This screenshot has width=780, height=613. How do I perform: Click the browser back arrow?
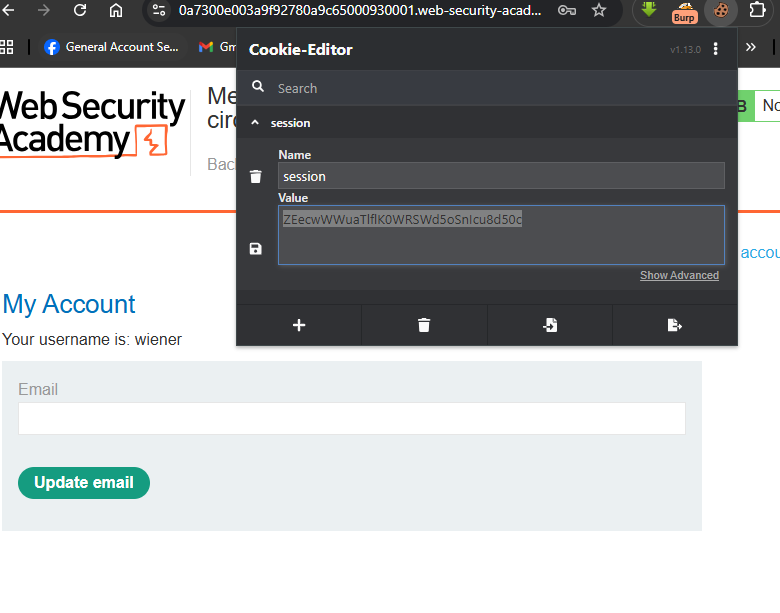pos(7,10)
